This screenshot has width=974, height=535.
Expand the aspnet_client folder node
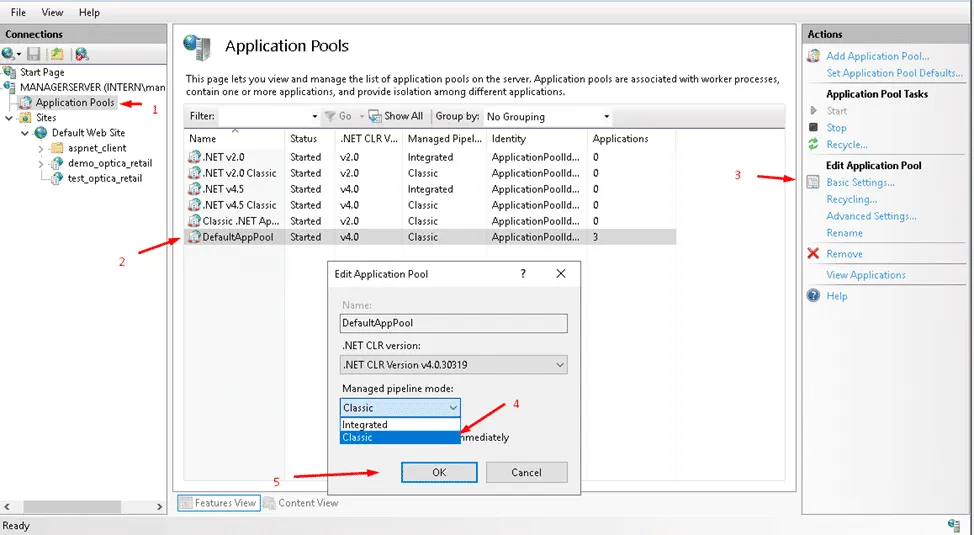tap(41, 148)
